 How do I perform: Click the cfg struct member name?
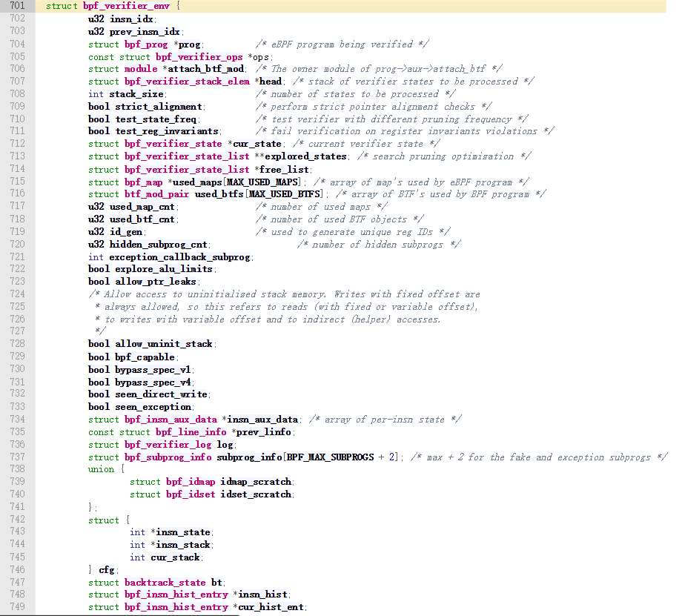tap(107, 570)
